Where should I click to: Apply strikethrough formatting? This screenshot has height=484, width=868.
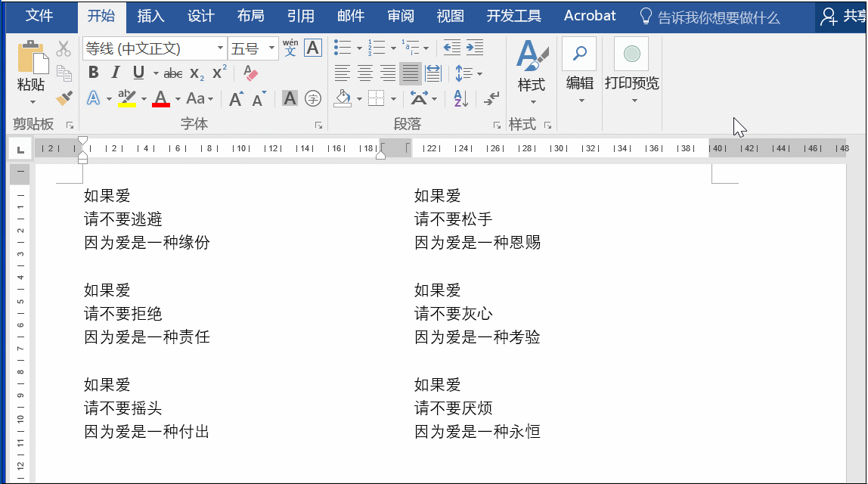click(x=172, y=73)
